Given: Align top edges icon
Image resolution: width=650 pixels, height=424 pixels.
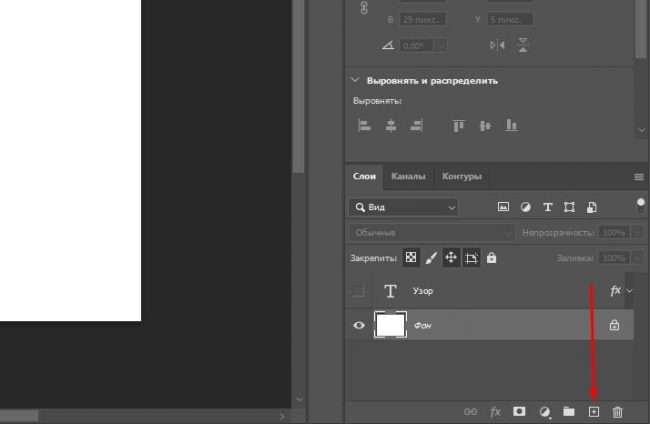Looking at the screenshot, I should (x=458, y=125).
